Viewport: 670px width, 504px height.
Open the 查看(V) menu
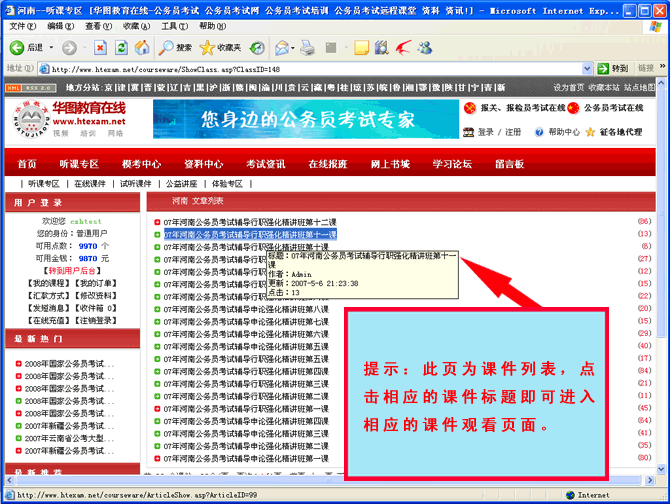(x=98, y=26)
